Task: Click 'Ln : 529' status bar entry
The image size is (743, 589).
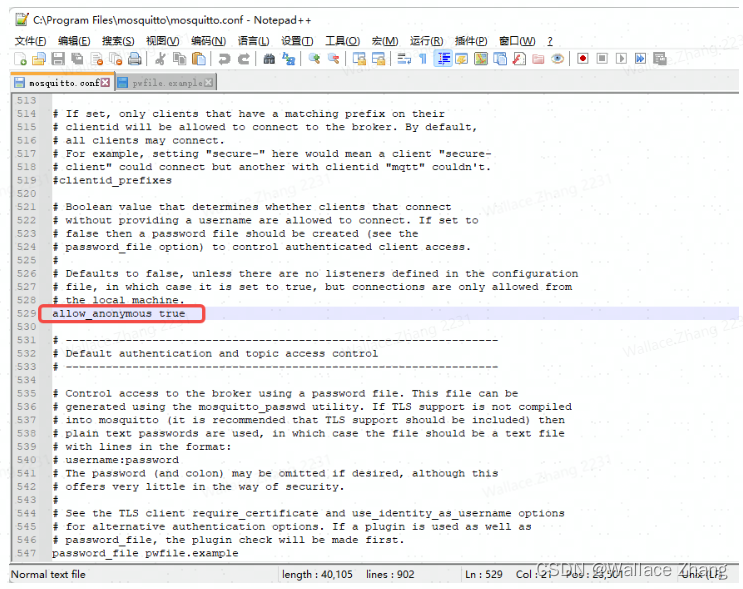Action: pos(484,574)
